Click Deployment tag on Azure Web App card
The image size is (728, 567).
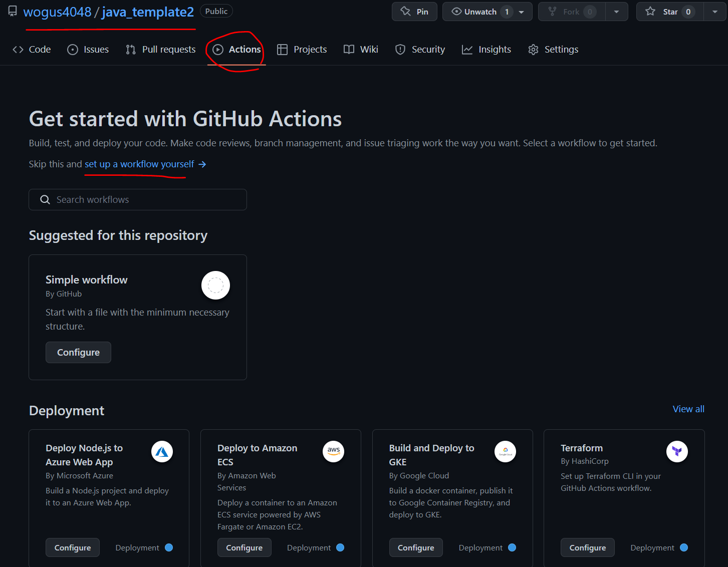[144, 548]
